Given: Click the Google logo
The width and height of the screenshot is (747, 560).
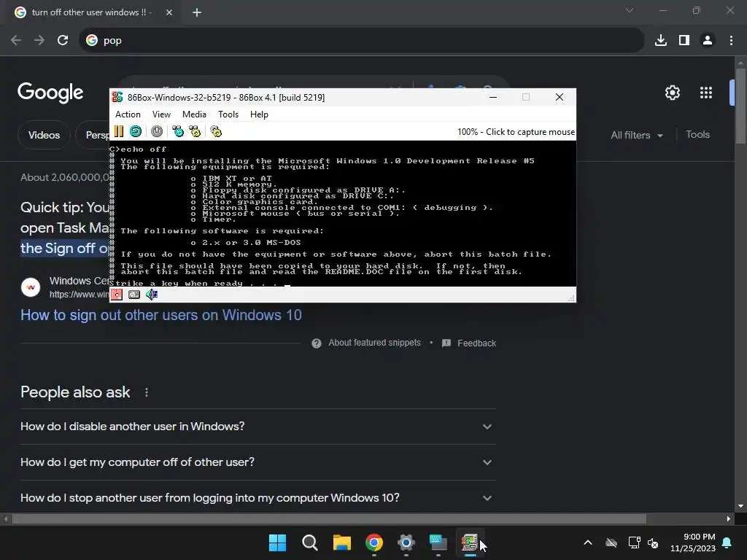Looking at the screenshot, I should pos(50,93).
